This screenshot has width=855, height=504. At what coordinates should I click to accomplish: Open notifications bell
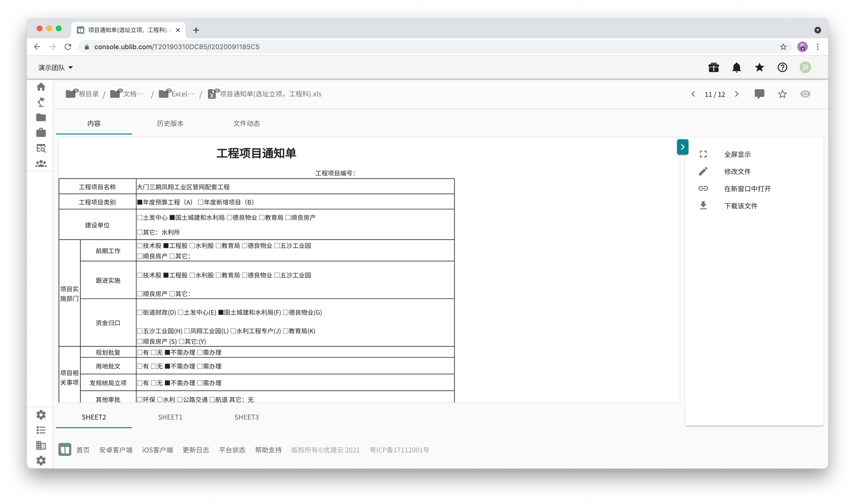737,67
